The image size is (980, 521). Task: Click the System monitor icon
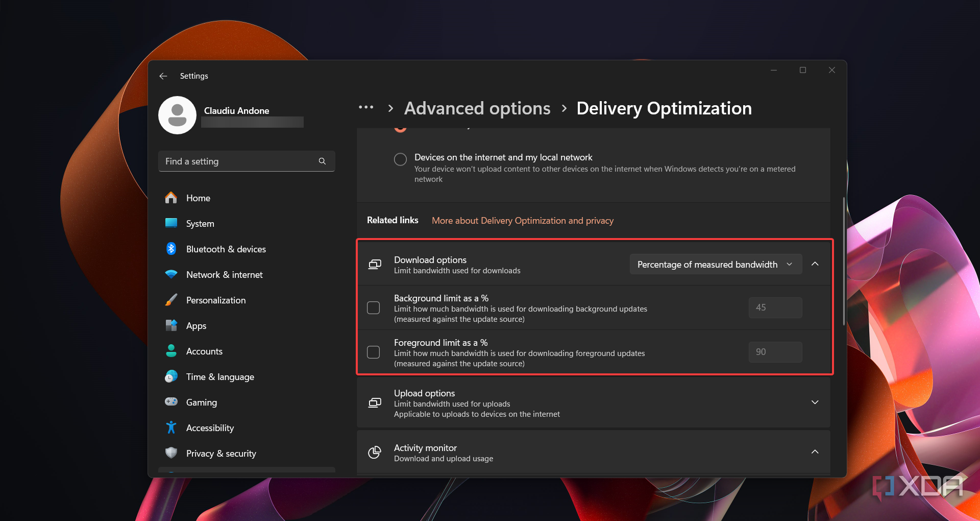(x=171, y=223)
